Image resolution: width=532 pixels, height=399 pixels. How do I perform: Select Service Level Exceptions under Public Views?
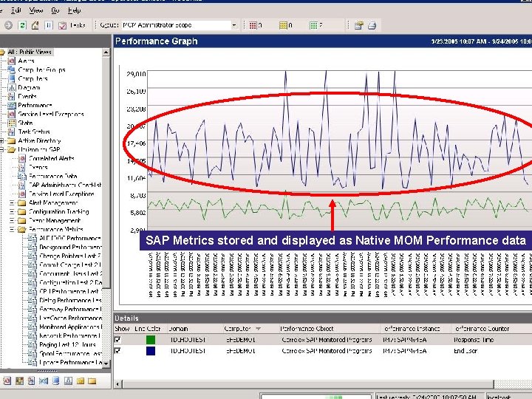(x=50, y=114)
